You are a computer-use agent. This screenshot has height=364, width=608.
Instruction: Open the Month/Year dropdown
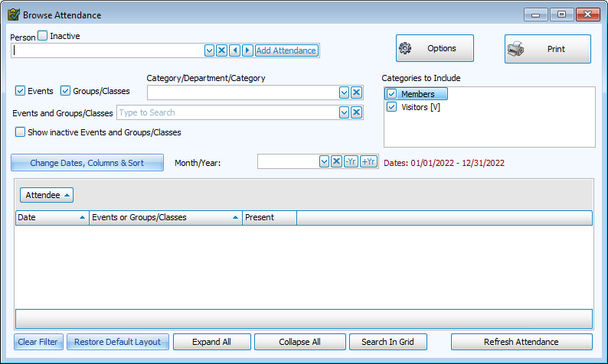(x=324, y=162)
